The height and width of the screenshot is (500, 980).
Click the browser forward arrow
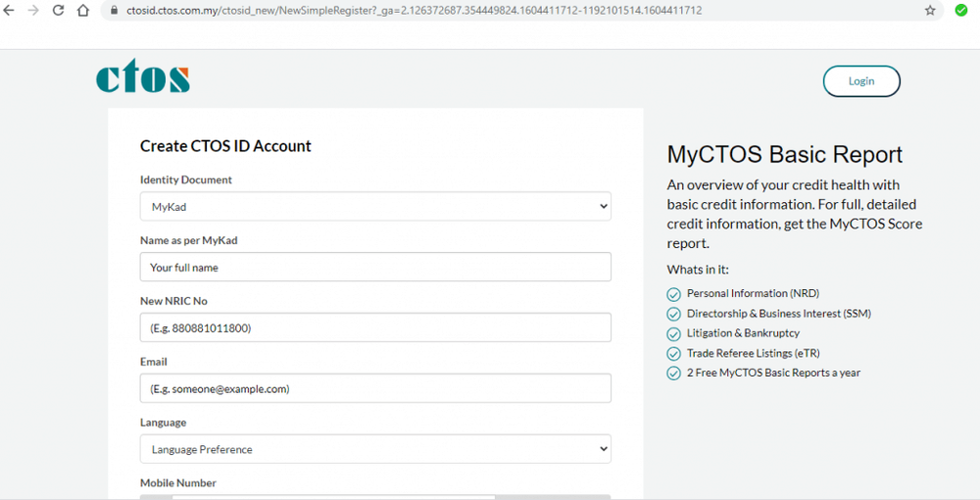pos(33,11)
